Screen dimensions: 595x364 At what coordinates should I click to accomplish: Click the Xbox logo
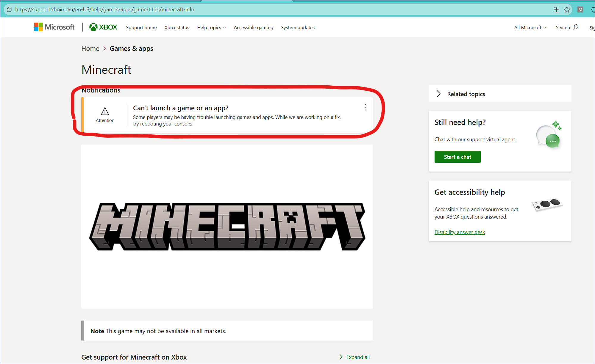coord(103,27)
